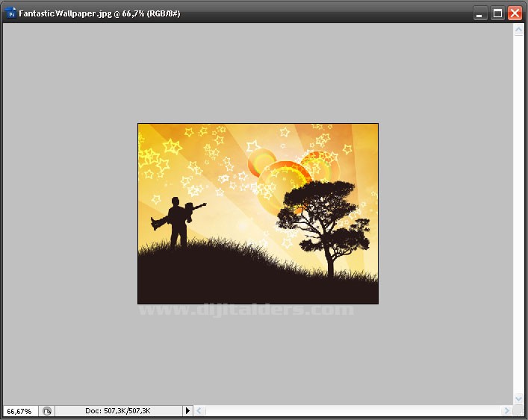528x420 pixels.
Task: Close the FantasticWallpaper.jpg document window
Action: coord(515,13)
